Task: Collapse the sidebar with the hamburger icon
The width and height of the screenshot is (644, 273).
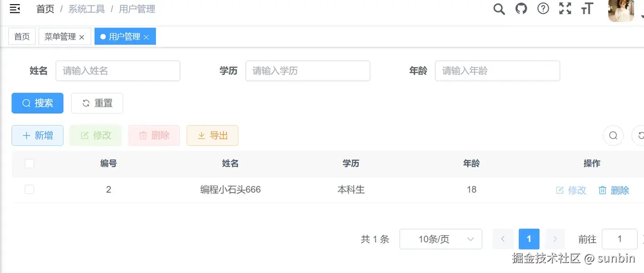Action: [x=15, y=9]
